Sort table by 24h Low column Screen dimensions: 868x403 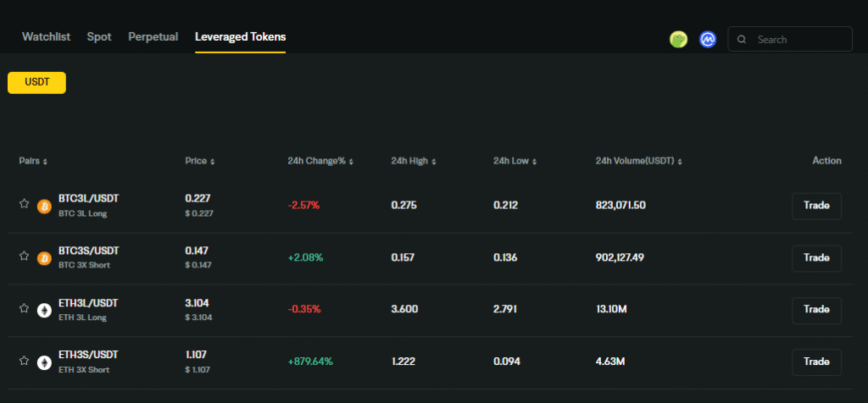point(515,161)
